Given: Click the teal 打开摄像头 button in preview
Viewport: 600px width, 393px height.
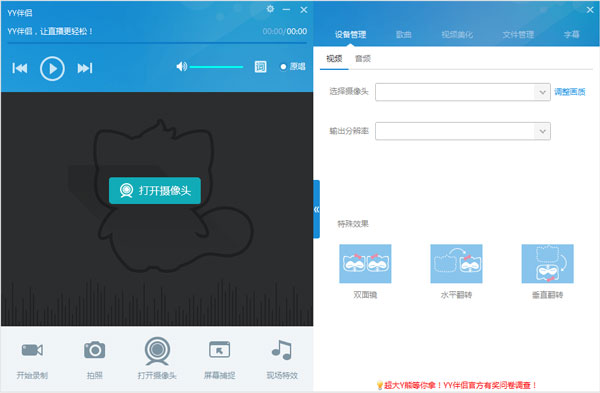Looking at the screenshot, I should (x=155, y=190).
